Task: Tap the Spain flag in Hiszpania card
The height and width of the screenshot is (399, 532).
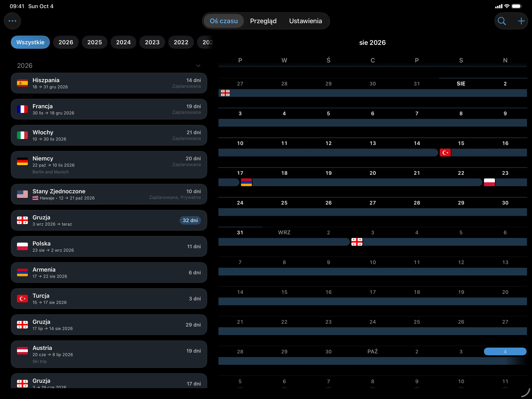Action: pos(22,83)
